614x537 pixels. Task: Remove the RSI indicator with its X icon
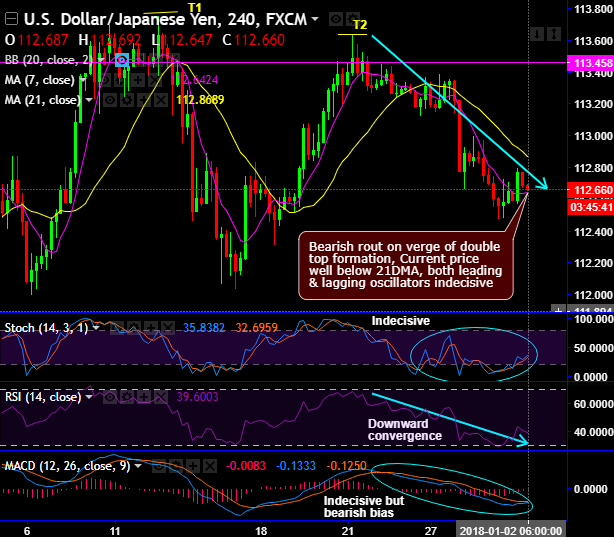tap(160, 397)
